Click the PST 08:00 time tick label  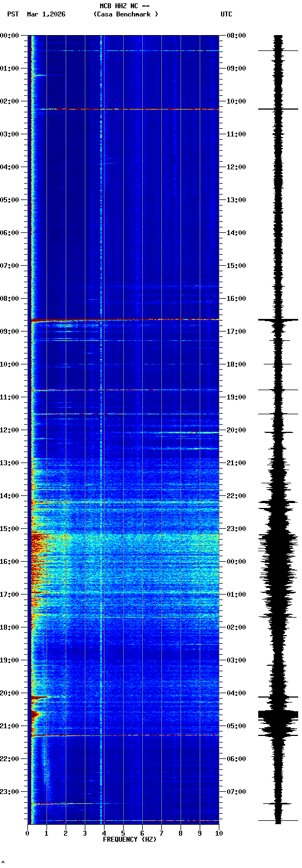coord(9,299)
